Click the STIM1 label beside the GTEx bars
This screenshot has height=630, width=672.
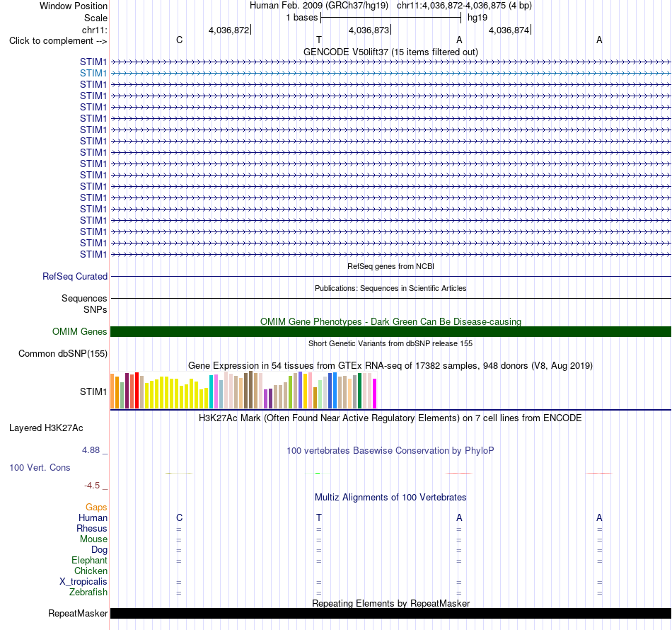click(x=93, y=391)
